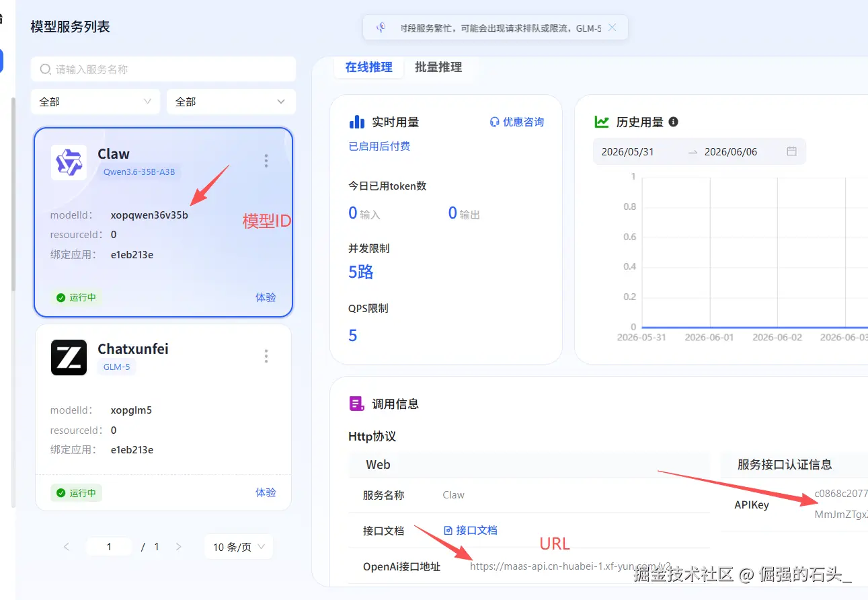This screenshot has width=868, height=600.
Task: Go to the previous page of the service list
Action: tap(66, 547)
